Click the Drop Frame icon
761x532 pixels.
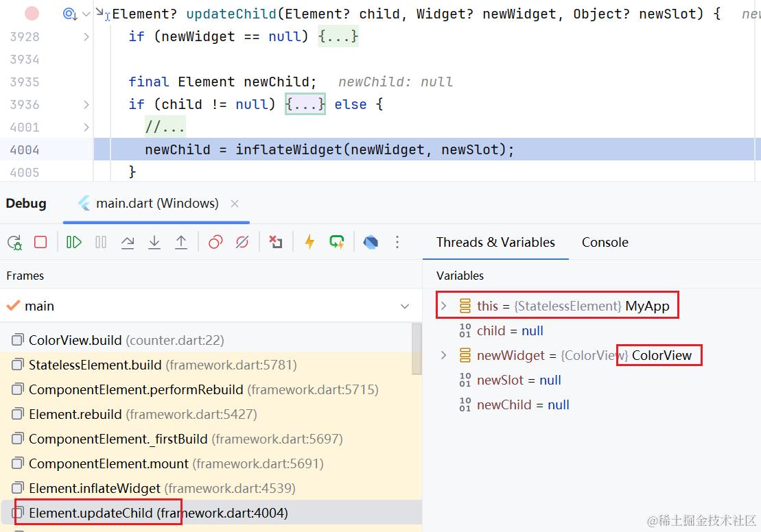click(x=276, y=242)
